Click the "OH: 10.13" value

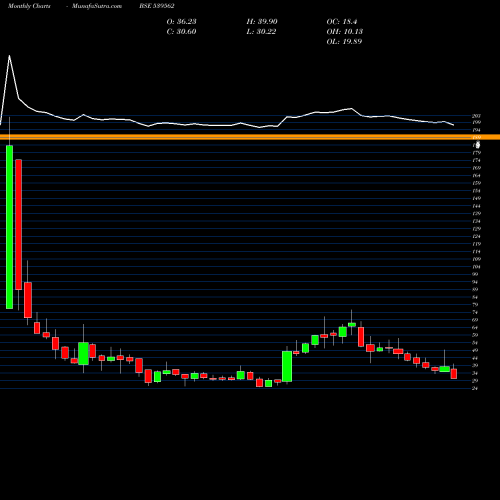345,31
